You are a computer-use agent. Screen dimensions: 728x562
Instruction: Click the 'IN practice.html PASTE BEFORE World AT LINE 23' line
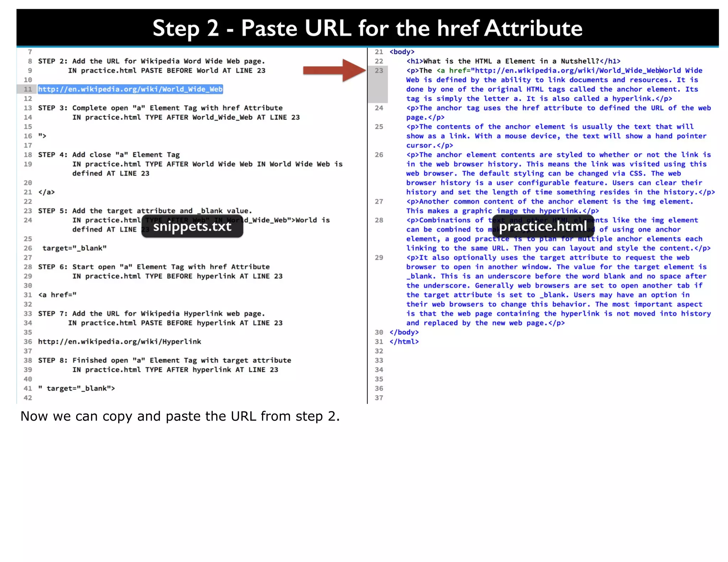167,70
